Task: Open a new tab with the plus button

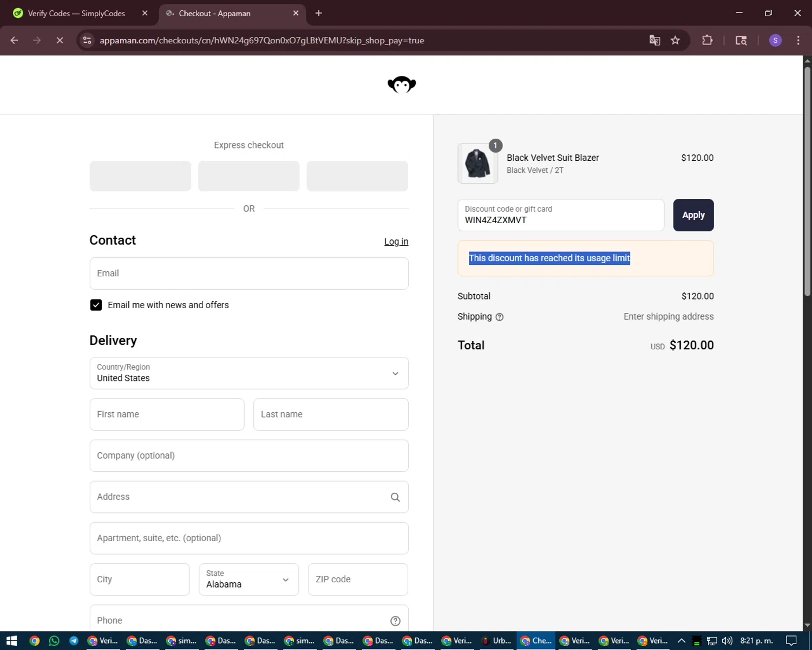Action: (318, 13)
